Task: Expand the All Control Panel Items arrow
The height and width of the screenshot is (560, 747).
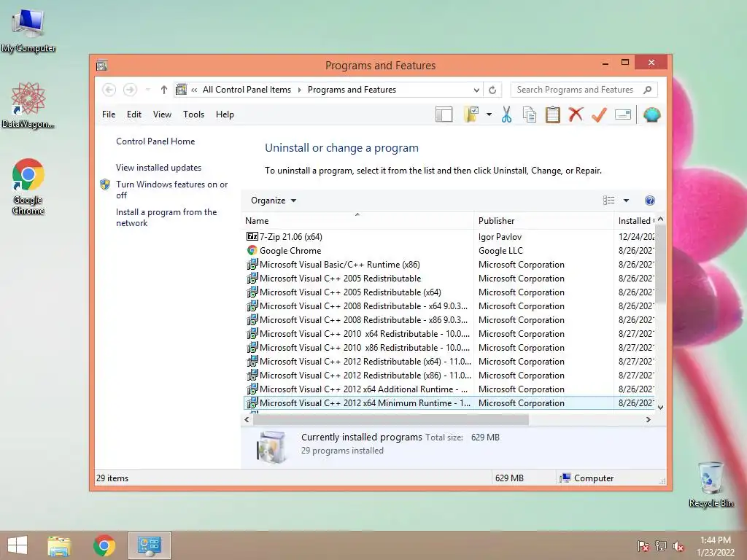Action: coord(300,90)
